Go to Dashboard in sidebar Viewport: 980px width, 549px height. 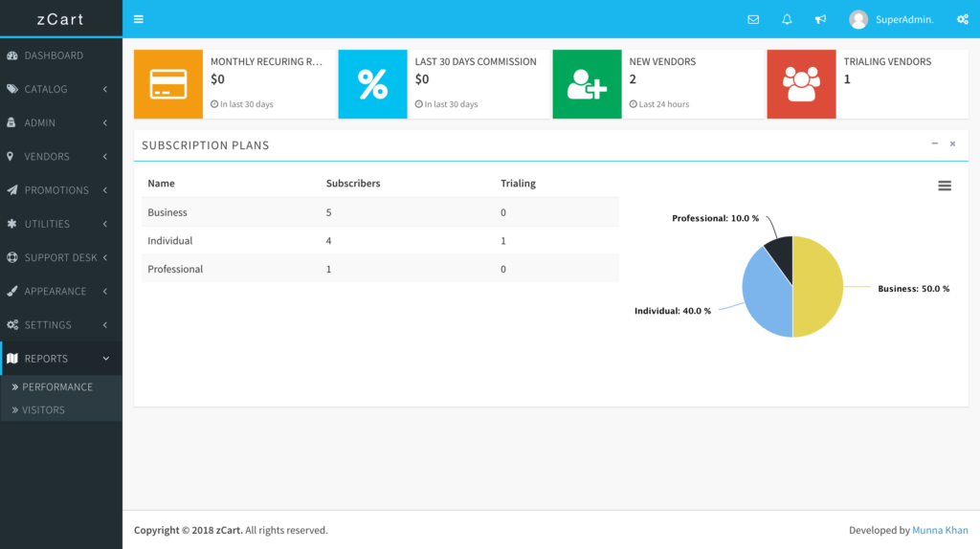54,55
